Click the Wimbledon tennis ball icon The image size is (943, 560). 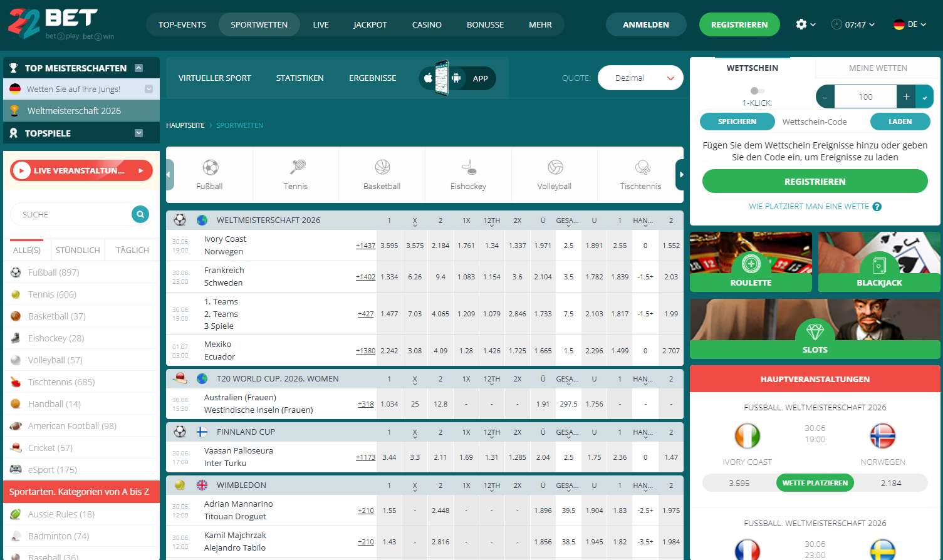(180, 485)
